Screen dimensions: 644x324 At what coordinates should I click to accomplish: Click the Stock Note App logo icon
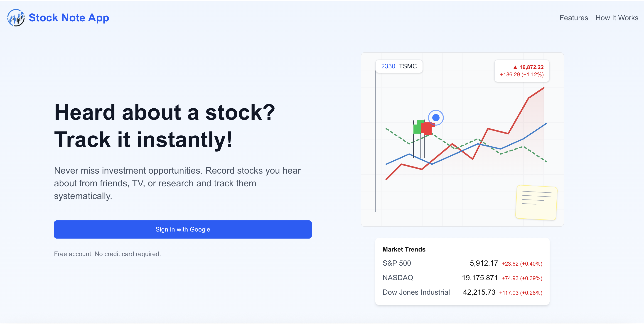point(16,18)
